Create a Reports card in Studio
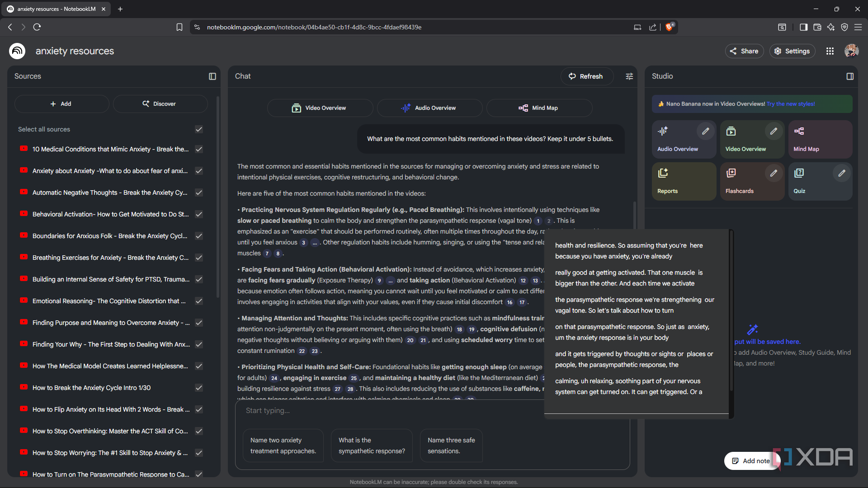Image resolution: width=868 pixels, height=488 pixels. pos(684,181)
